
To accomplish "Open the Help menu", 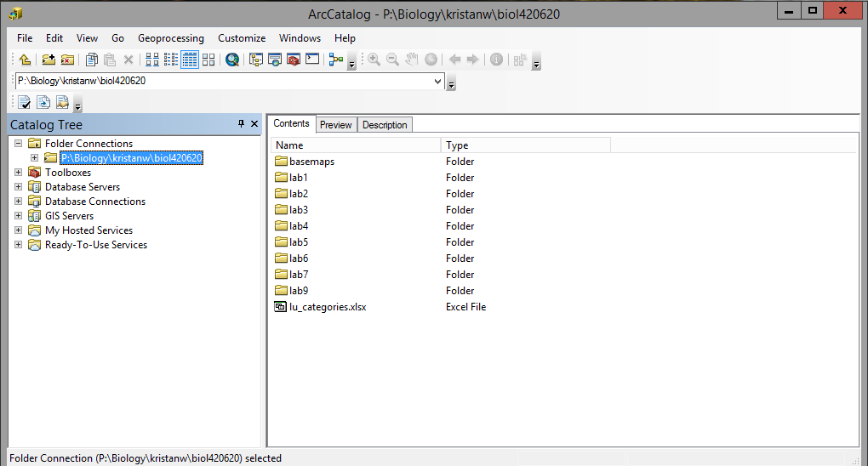I will (x=345, y=38).
